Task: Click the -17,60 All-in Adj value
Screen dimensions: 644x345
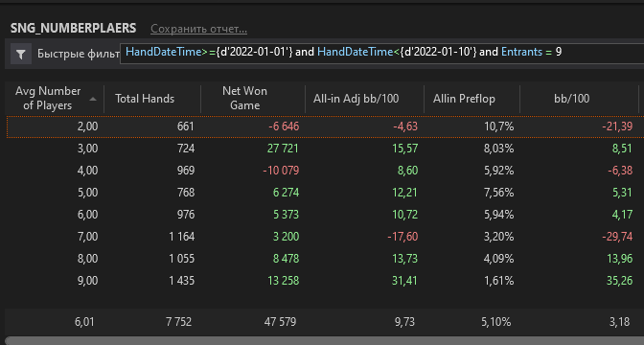Action: click(402, 237)
